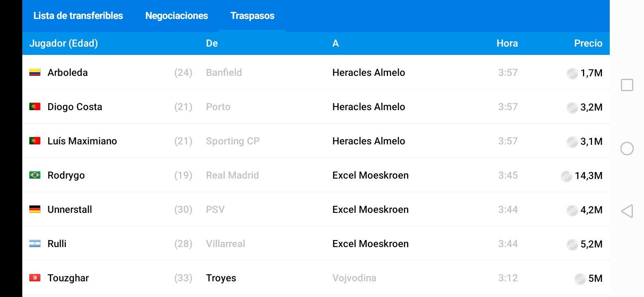The image size is (644, 297).
Task: Tap the Jugador (Edad) column header
Action: 64,43
